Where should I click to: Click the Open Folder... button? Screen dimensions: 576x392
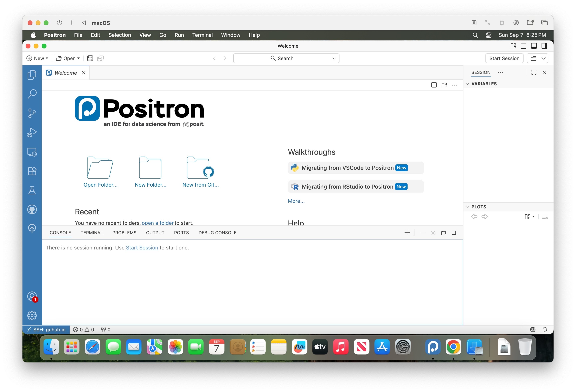100,172
